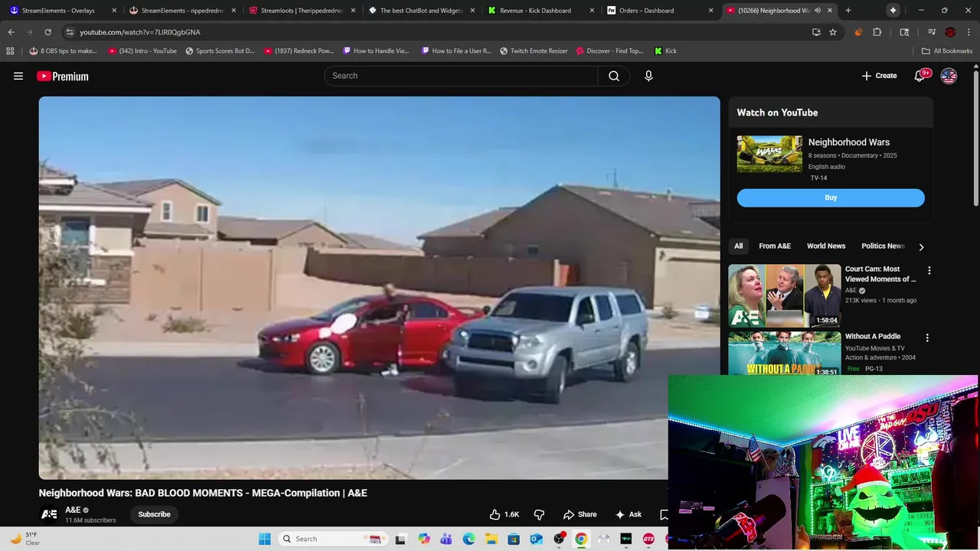Dislike the video with thumbs down

click(539, 514)
